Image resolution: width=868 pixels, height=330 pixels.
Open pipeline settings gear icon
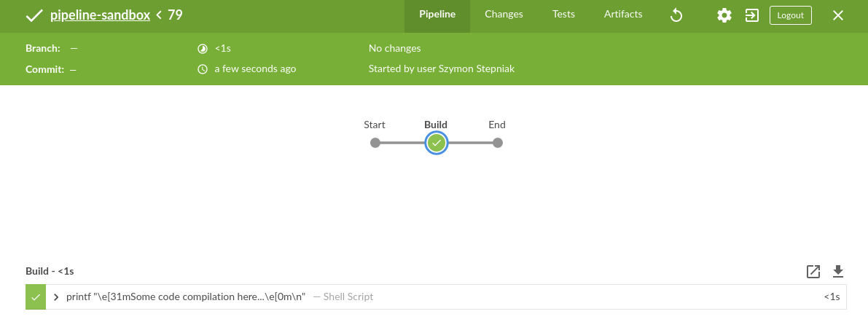point(724,15)
